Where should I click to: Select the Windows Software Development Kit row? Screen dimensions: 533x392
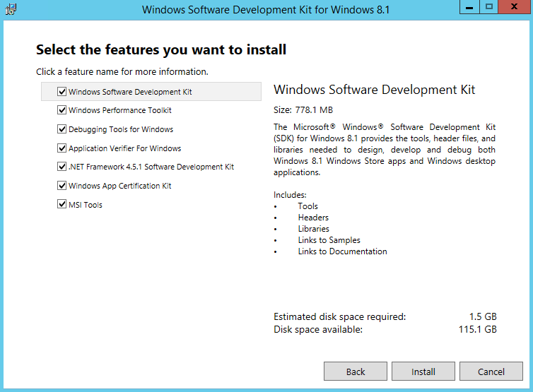pos(151,91)
